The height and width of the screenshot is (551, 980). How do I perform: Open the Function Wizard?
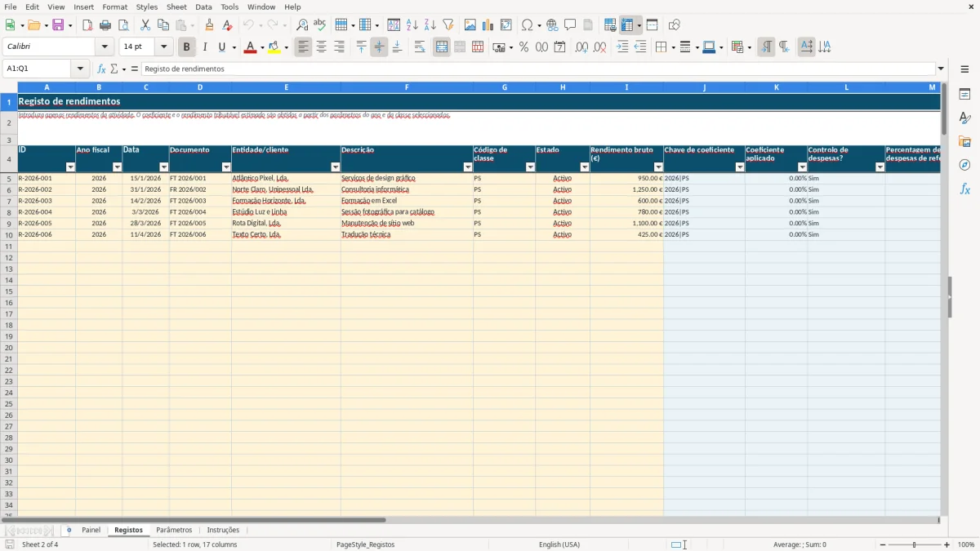[102, 69]
